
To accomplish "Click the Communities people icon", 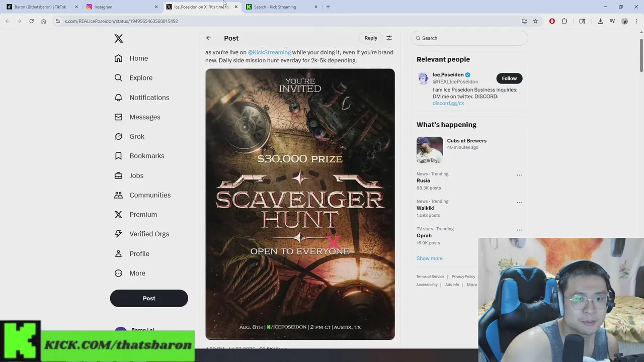I will [118, 195].
